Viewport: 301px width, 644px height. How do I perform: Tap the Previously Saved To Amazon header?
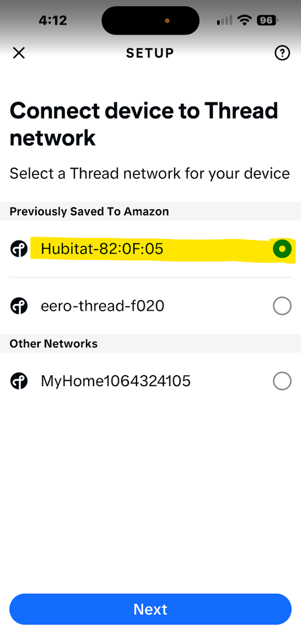click(x=89, y=211)
